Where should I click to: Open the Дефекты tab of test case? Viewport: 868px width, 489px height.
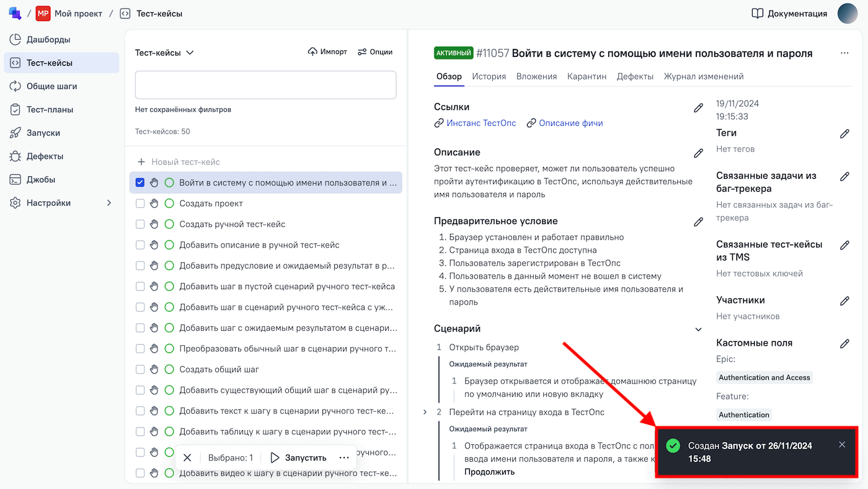[x=635, y=76]
